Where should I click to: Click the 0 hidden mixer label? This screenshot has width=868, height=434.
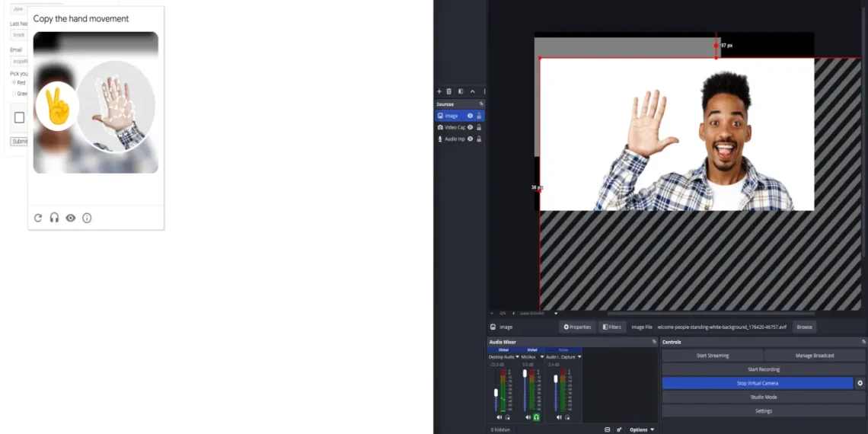coord(500,429)
